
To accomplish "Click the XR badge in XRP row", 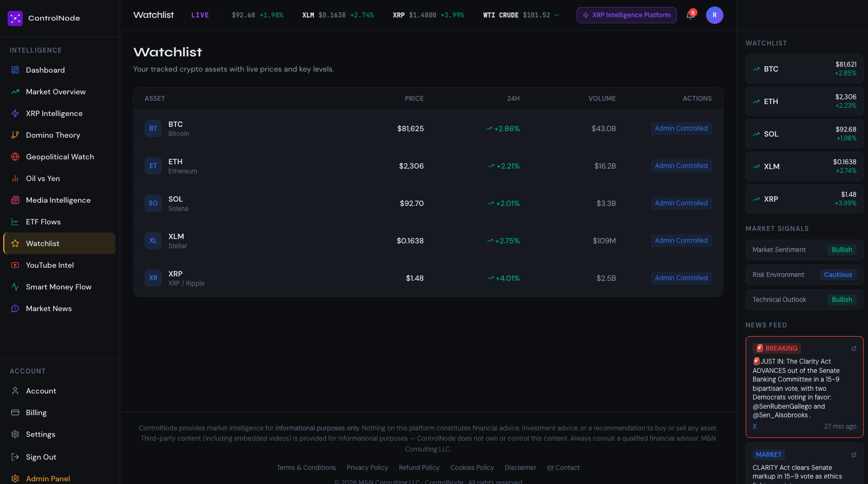I will pyautogui.click(x=153, y=278).
